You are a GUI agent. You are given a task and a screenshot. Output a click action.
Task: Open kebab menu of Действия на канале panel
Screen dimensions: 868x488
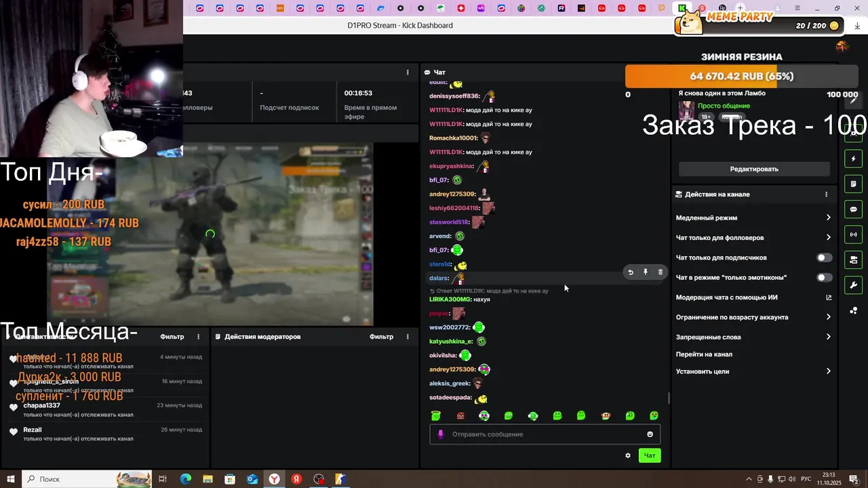click(x=826, y=195)
